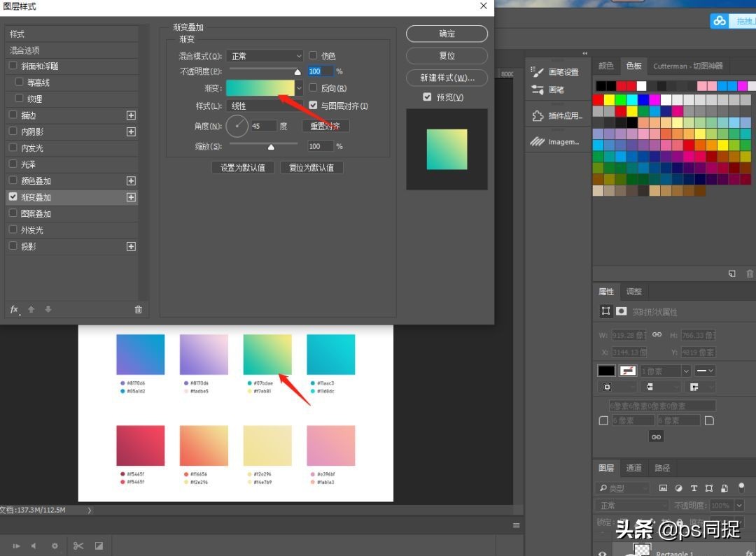This screenshot has width=756, height=556.
Task: Click the plus icon next to 渐变叠加
Action: [x=131, y=197]
